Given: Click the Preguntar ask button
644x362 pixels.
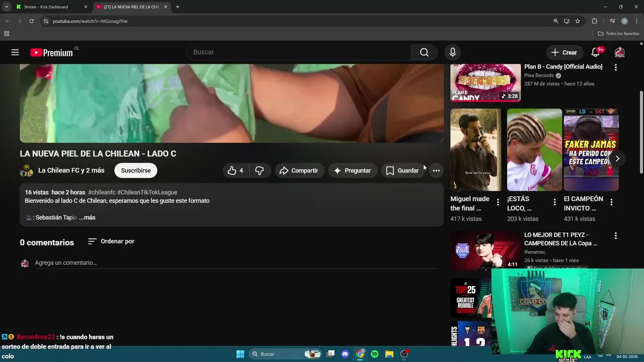Looking at the screenshot, I should 352,170.
